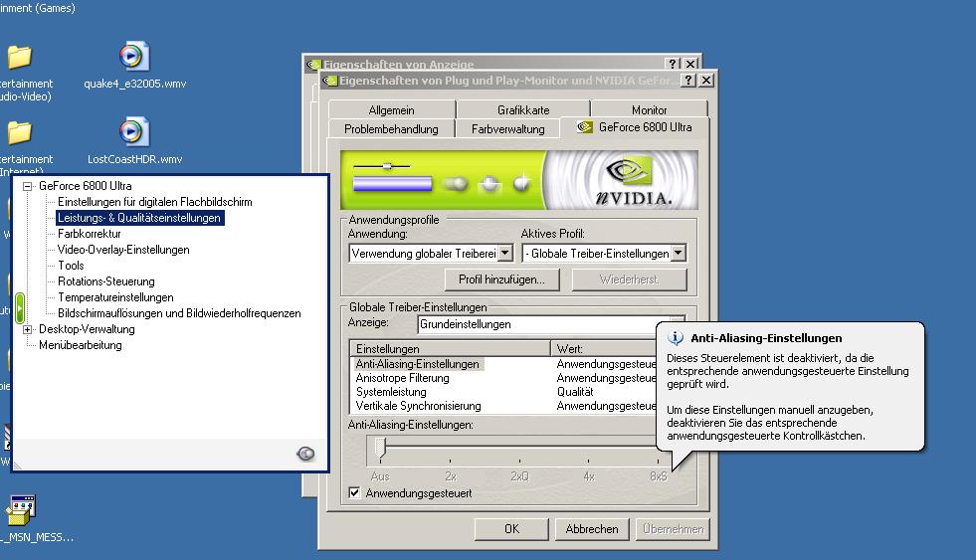
Task: Click the Wiederherst. button
Action: 630,280
